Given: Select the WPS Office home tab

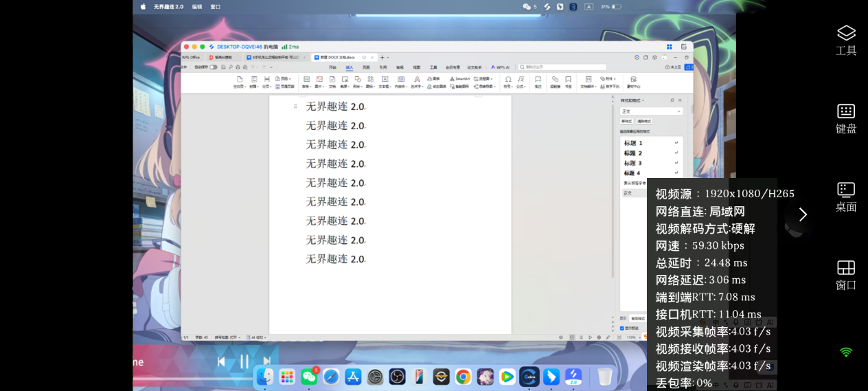Looking at the screenshot, I should coord(191,58).
